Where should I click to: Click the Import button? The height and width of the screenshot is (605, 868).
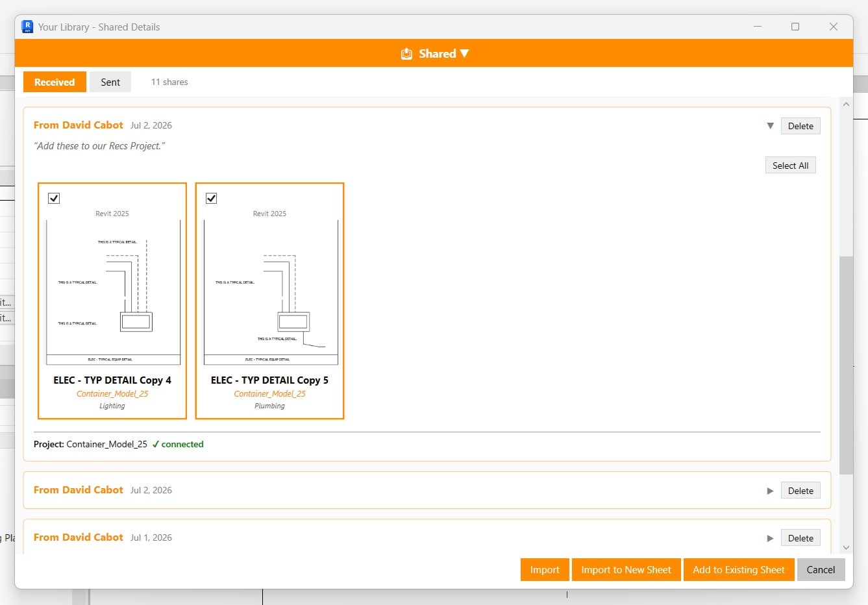545,570
